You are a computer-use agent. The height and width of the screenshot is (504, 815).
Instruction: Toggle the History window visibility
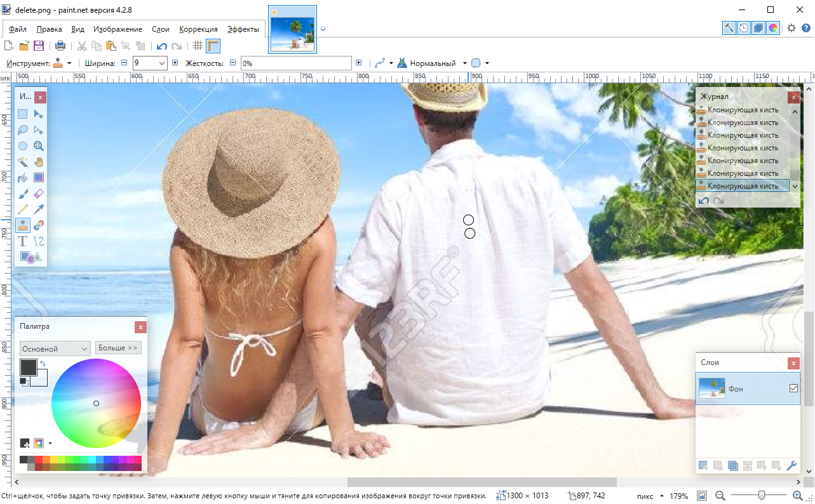[744, 28]
